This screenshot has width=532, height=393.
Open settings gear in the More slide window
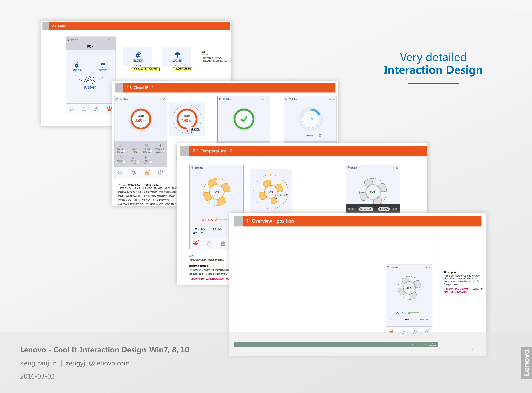[x=109, y=39]
